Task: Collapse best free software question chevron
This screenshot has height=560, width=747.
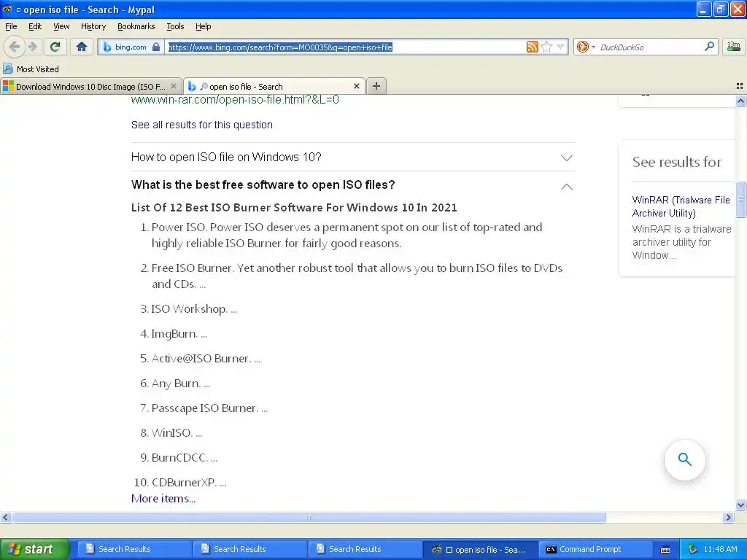Action: point(566,186)
